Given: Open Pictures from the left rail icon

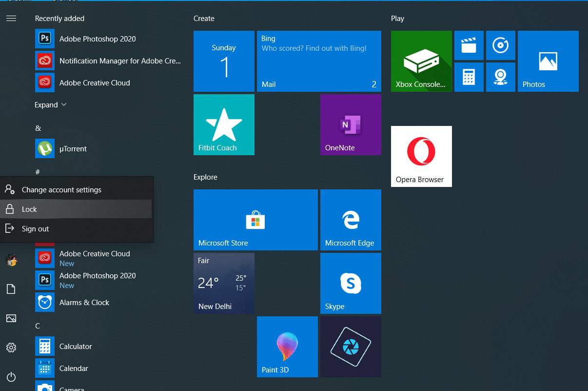Looking at the screenshot, I should (x=11, y=318).
